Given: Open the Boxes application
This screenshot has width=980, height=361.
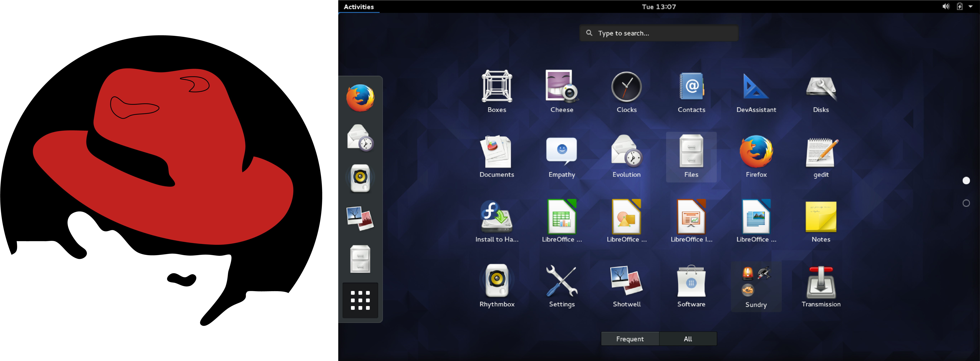Looking at the screenshot, I should pos(497,92).
